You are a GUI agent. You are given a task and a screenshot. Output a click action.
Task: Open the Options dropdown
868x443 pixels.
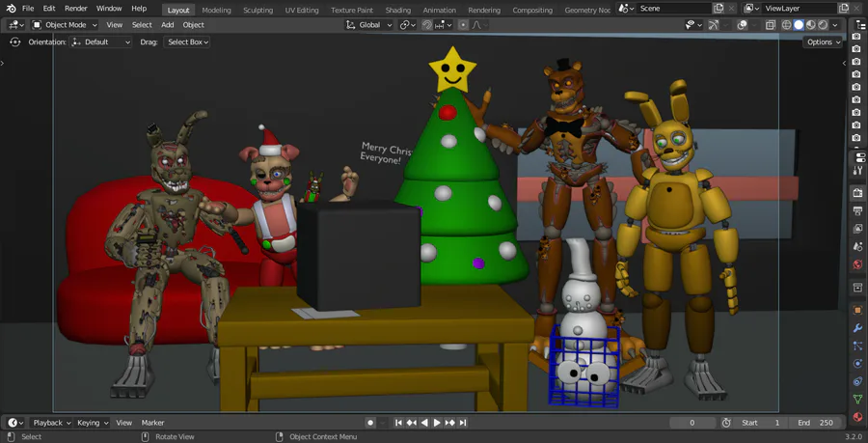tap(824, 42)
